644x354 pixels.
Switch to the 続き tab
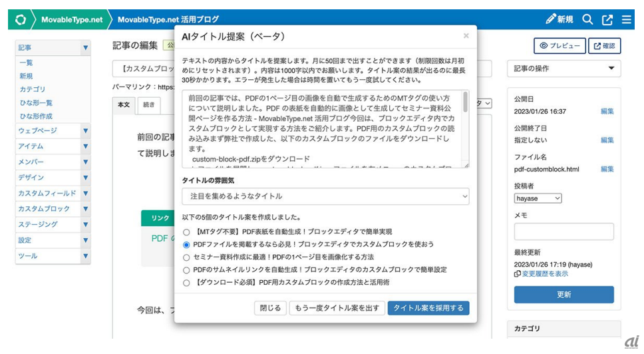click(x=148, y=105)
